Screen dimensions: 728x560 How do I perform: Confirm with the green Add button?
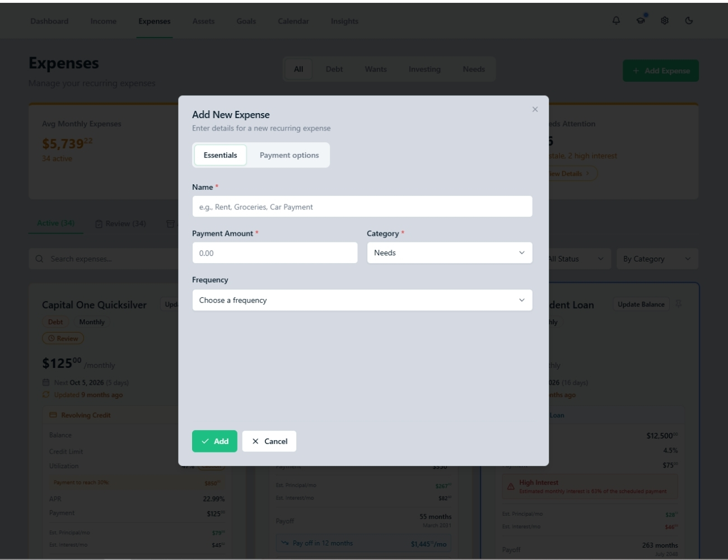[x=214, y=441]
